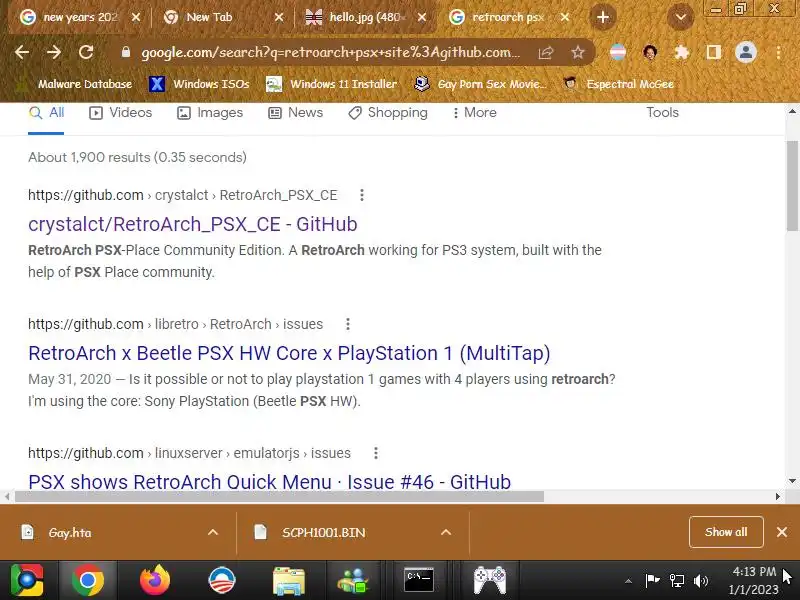Click the round face extension icon
Viewport: 800px width, 600px height.
(x=649, y=52)
